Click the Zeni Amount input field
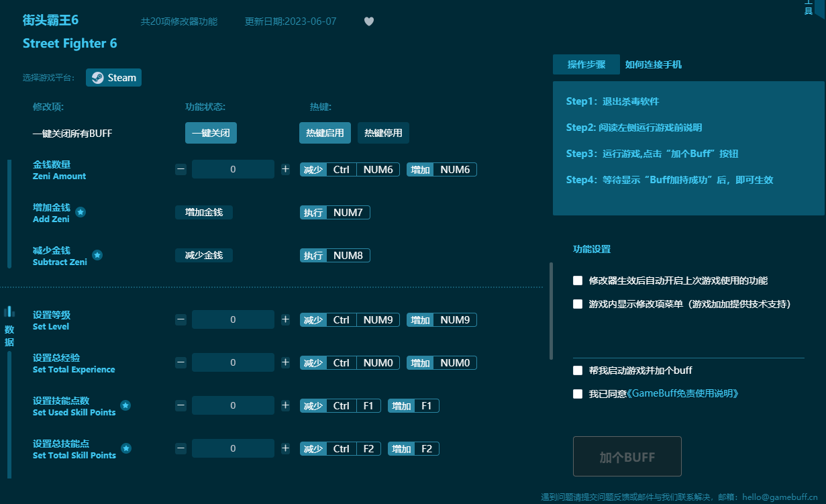Image resolution: width=826 pixels, height=504 pixels. coord(233,170)
